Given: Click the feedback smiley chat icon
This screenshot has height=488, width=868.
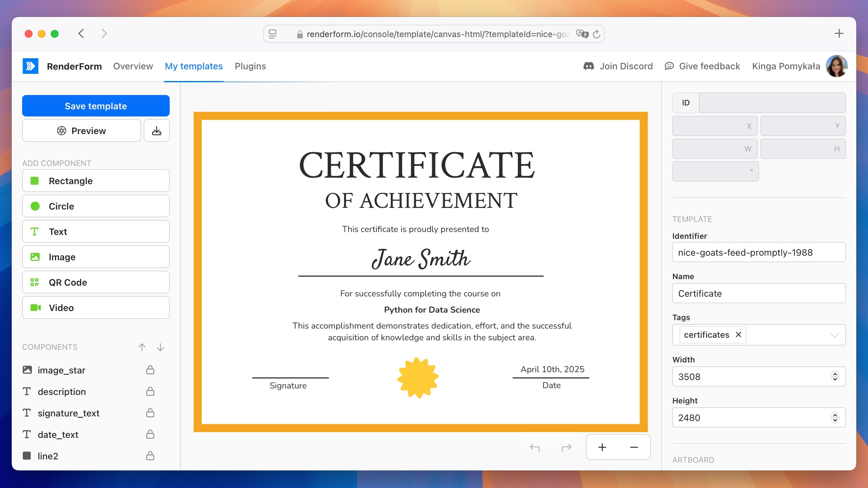Looking at the screenshot, I should point(669,66).
